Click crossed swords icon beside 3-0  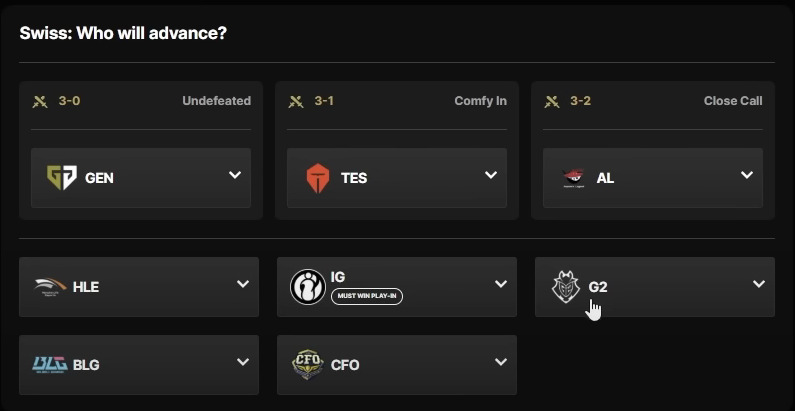click(41, 101)
